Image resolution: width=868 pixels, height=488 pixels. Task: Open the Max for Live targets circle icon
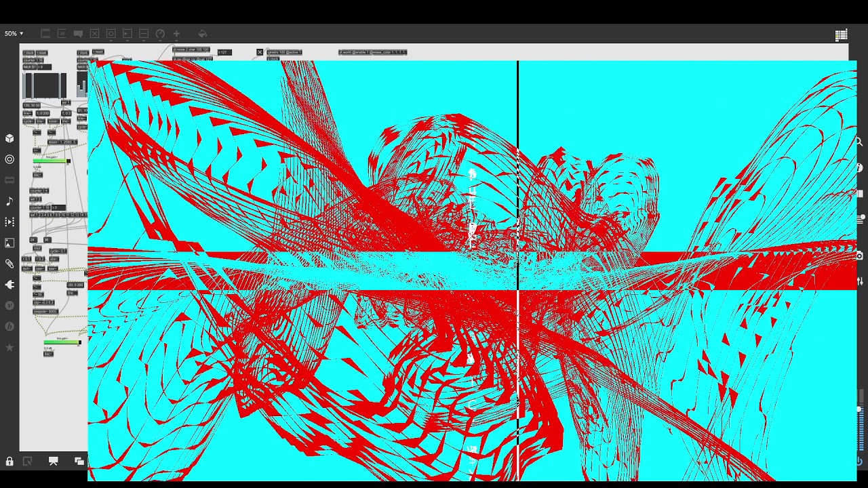pyautogui.click(x=9, y=159)
